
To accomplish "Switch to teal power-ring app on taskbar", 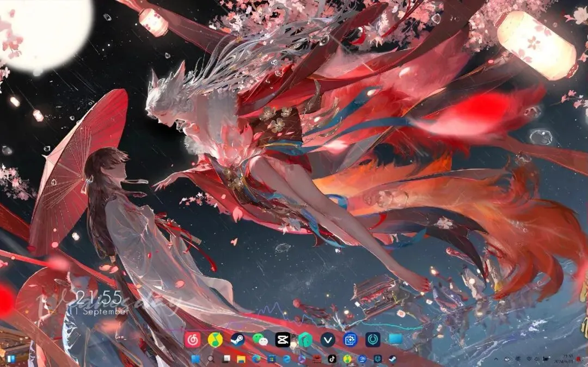I will pyautogui.click(x=378, y=359).
